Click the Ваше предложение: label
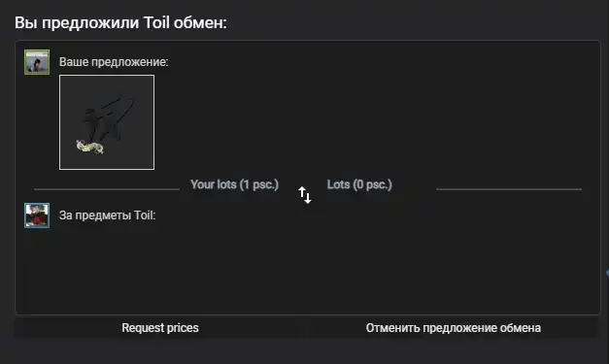This screenshot has width=609, height=364. pos(114,62)
